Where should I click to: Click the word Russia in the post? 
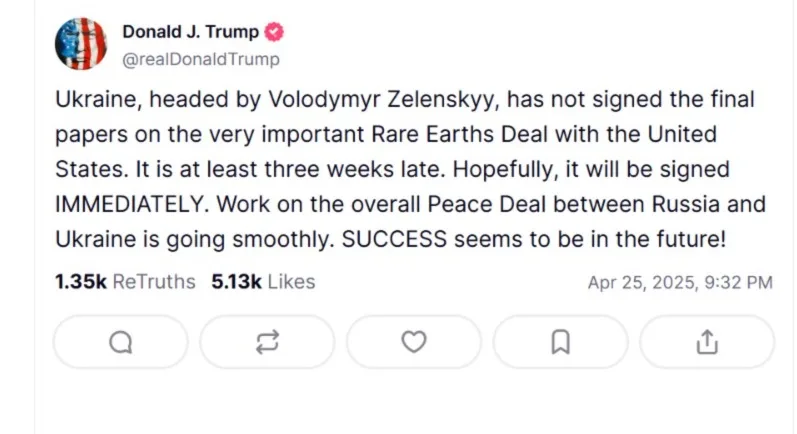(686, 205)
